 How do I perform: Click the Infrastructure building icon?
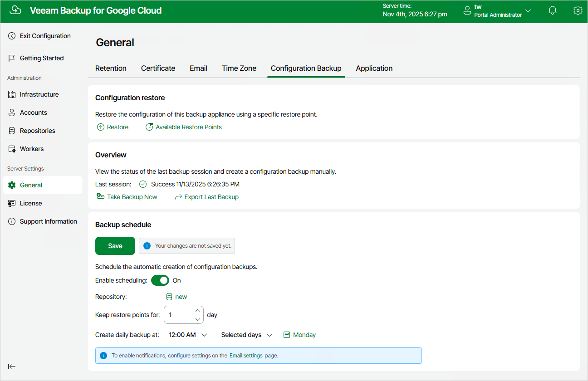pos(12,94)
